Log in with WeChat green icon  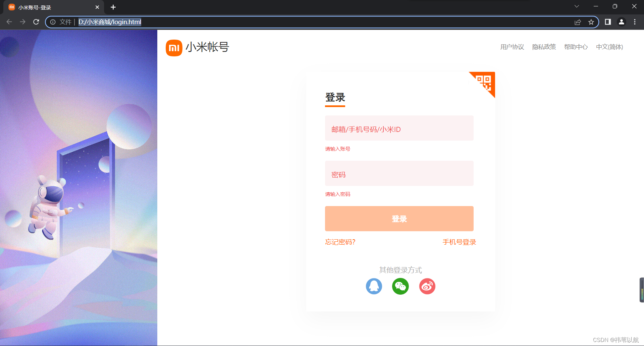pyautogui.click(x=400, y=286)
